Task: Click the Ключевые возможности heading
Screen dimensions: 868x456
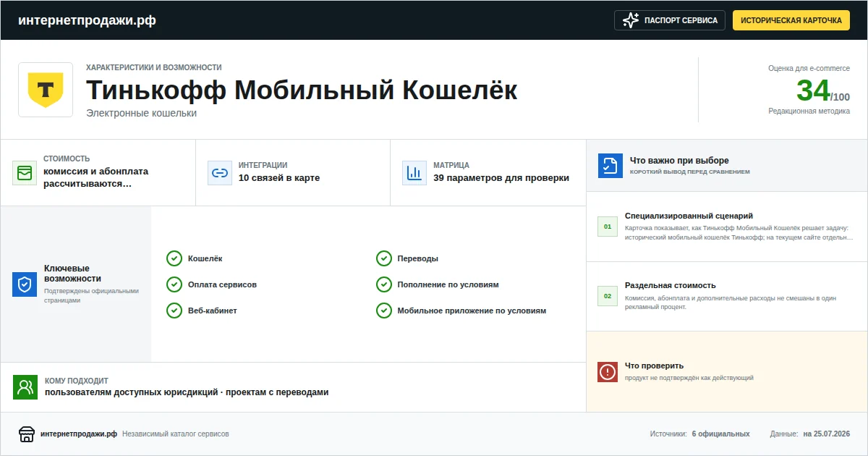Action: [72, 273]
